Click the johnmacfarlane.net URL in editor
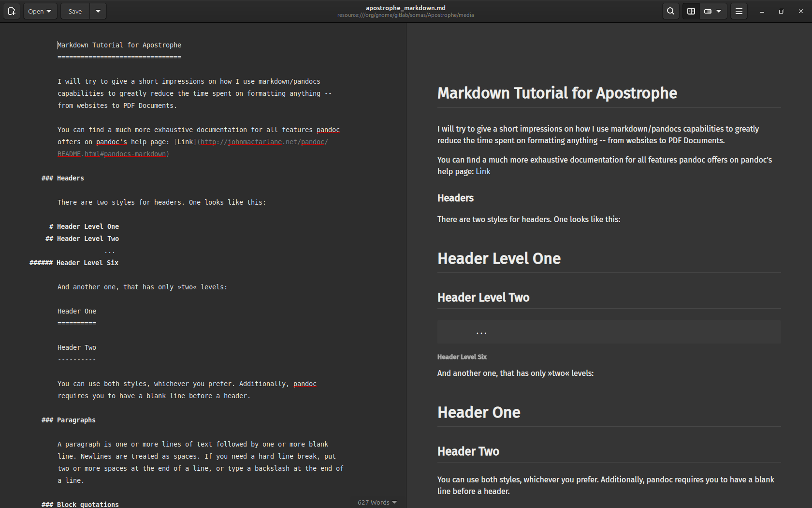The height and width of the screenshot is (508, 812). point(255,142)
